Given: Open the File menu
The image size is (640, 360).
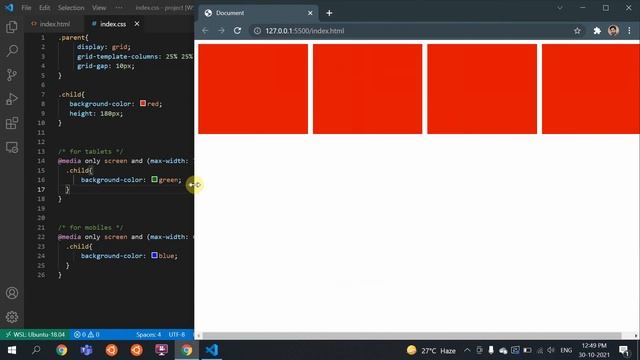Looking at the screenshot, I should [x=26, y=8].
